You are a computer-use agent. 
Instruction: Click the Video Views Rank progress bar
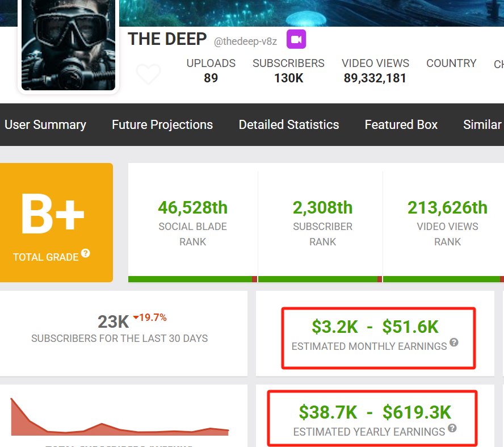[x=444, y=279]
